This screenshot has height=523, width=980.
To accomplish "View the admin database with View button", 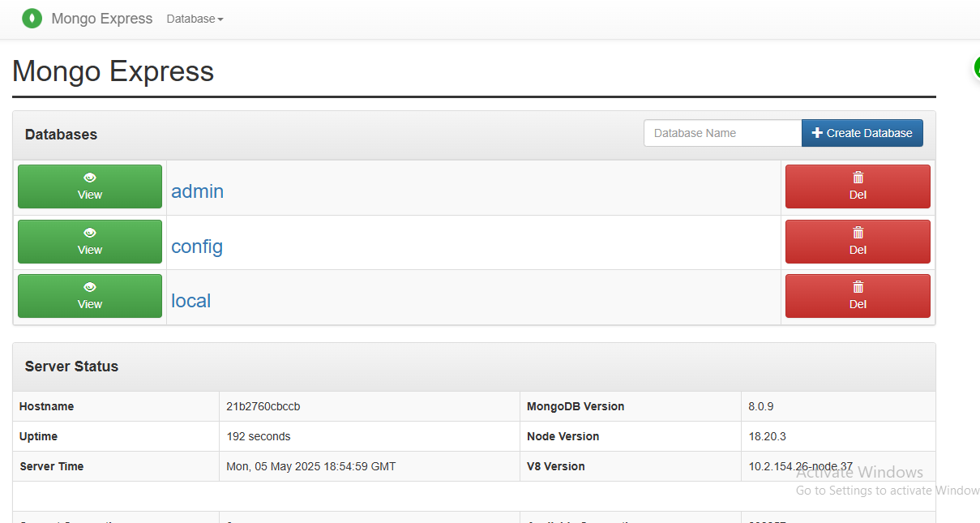I will coord(90,186).
